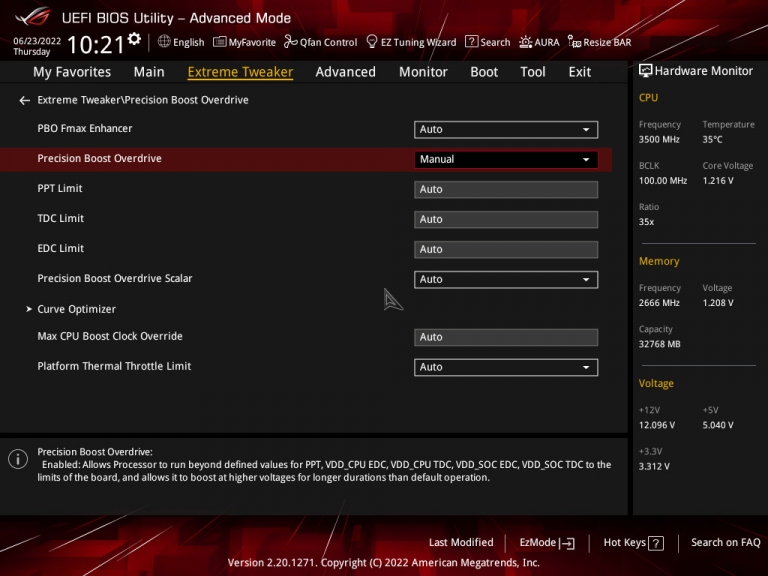Click the PBO Fmax Enhancer label
768x576 pixels.
[85, 128]
